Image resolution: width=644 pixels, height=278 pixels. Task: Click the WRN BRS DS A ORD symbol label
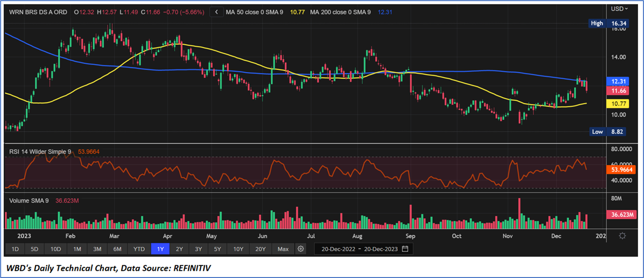pos(37,12)
